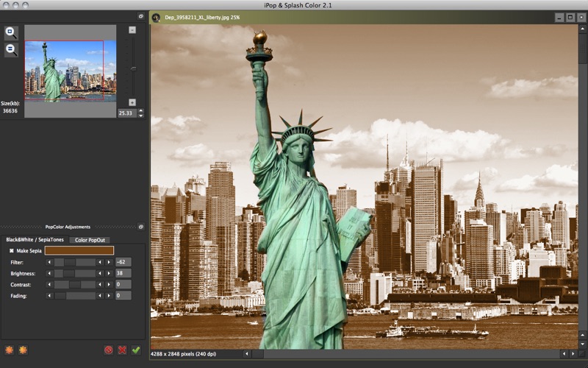This screenshot has height=368, width=588.
Task: Click the green checkmark apply icon
Action: [x=136, y=350]
